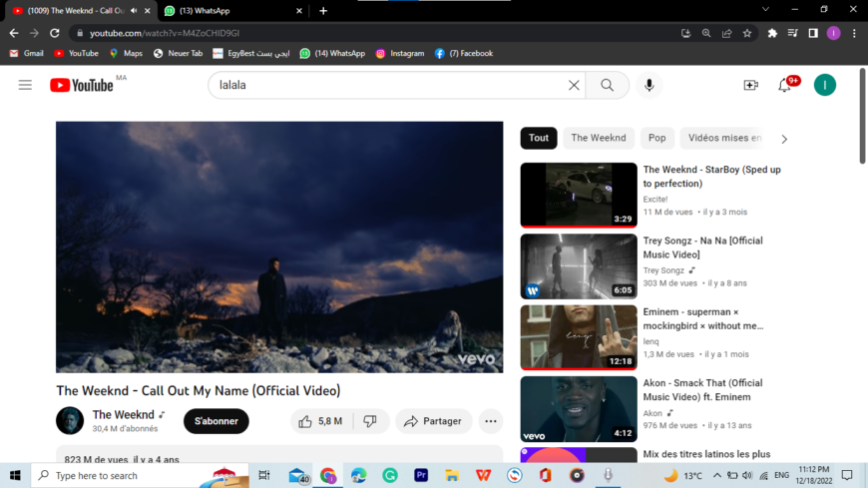868x488 pixels.
Task: Install the app via address bar icon
Action: click(x=685, y=33)
